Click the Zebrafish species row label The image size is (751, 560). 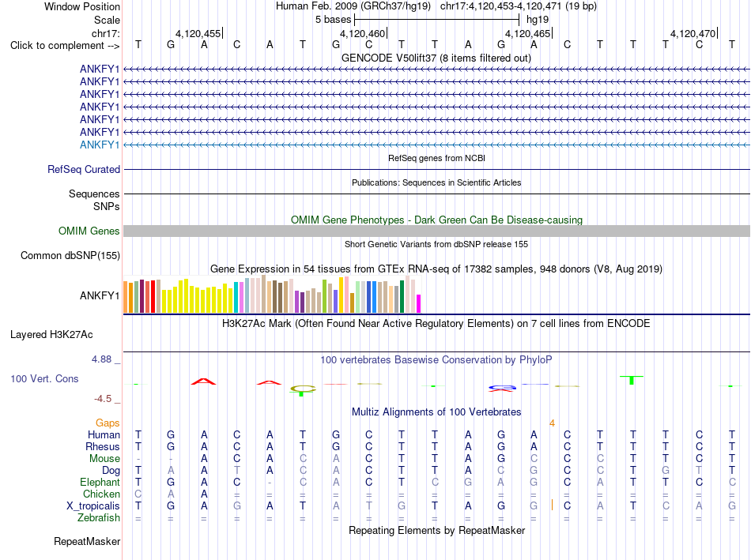coord(99,518)
